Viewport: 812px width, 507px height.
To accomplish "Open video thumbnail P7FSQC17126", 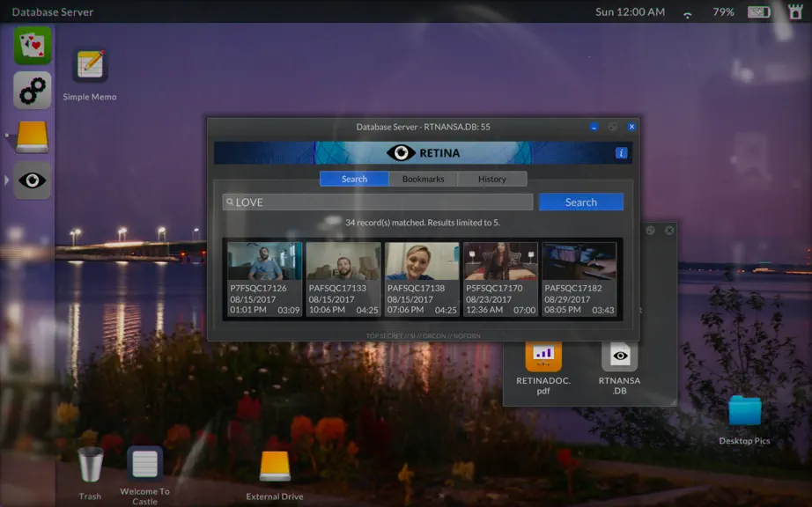I will point(264,261).
